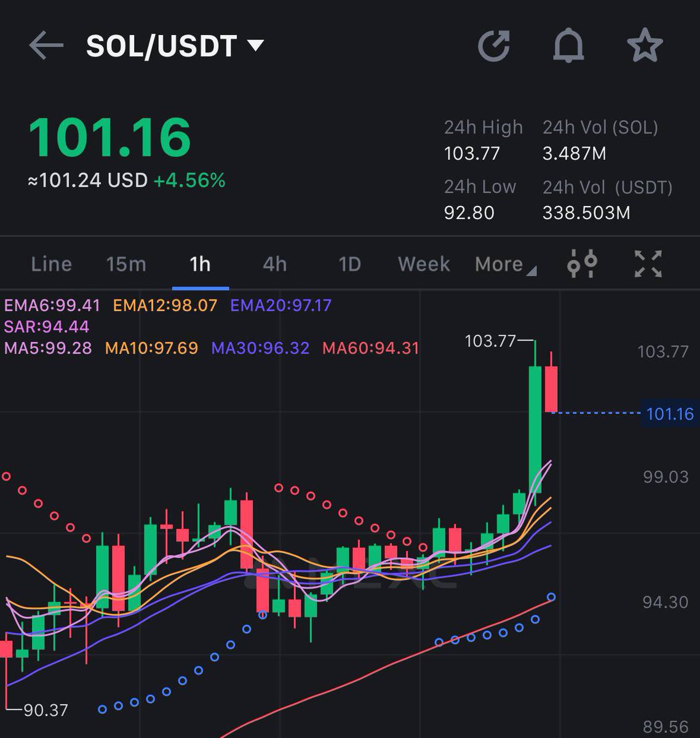Click the 24h High value 103.77
700x738 pixels.
coord(472,153)
